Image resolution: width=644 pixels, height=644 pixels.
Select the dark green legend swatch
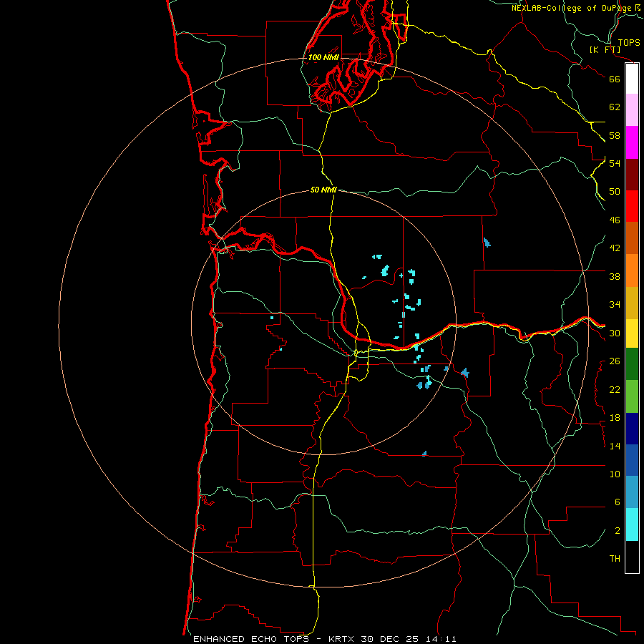(x=632, y=364)
